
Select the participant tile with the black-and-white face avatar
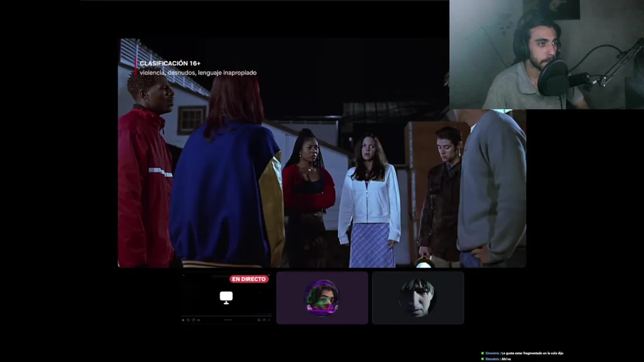coord(418,298)
